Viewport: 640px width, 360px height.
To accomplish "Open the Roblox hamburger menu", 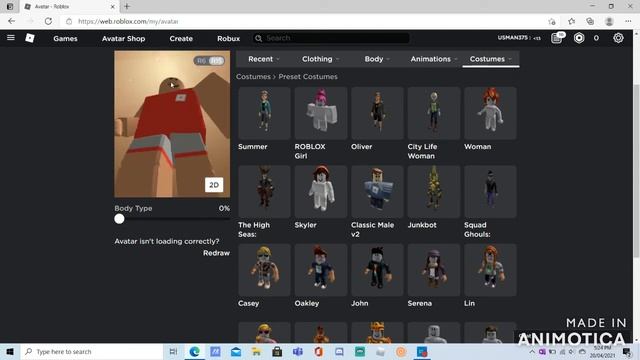I will 11,38.
